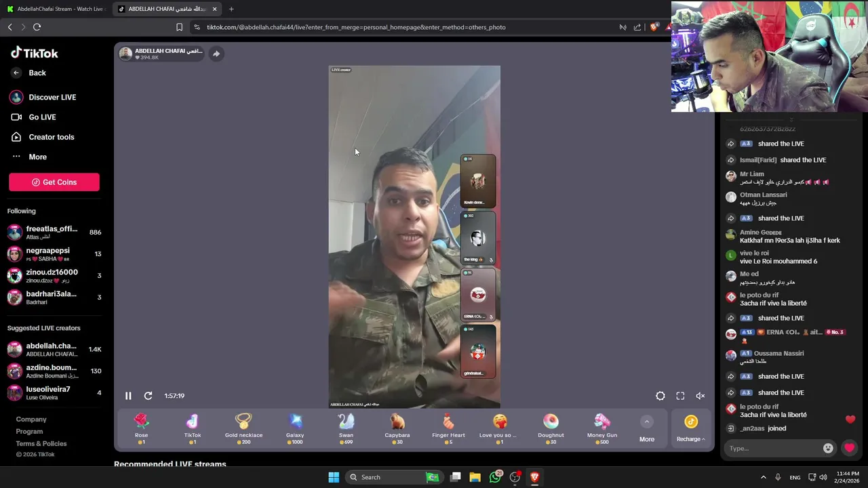Open the Recharge coins menu
Viewport: 868px width, 488px height.
coord(690,429)
